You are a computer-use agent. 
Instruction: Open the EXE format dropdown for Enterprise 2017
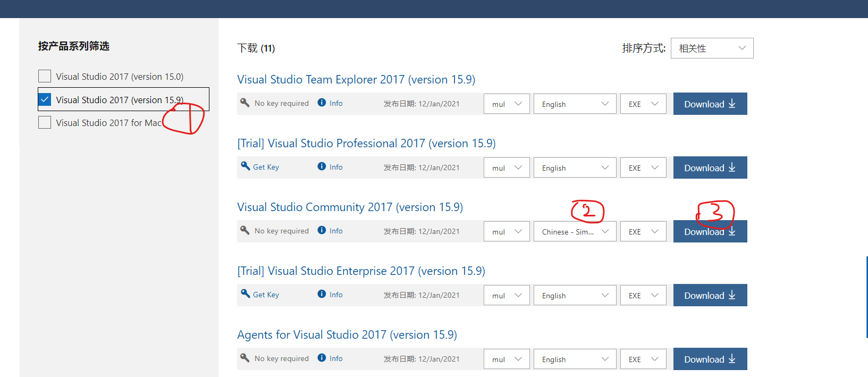click(643, 295)
